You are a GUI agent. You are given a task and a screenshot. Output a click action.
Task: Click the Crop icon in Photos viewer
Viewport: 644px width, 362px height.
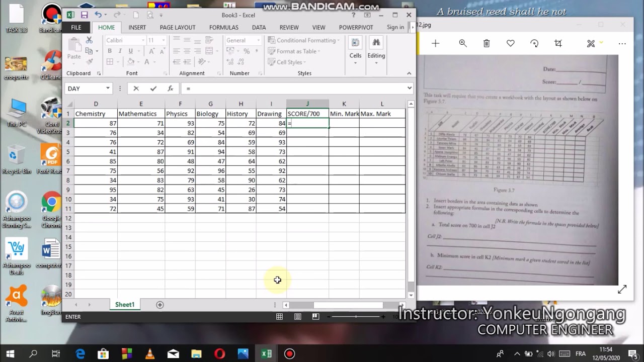click(x=558, y=44)
